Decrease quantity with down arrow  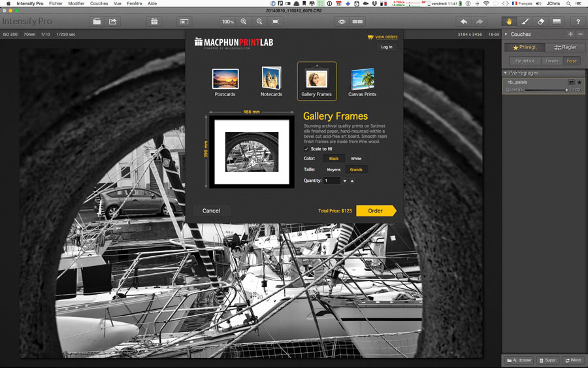click(x=344, y=181)
